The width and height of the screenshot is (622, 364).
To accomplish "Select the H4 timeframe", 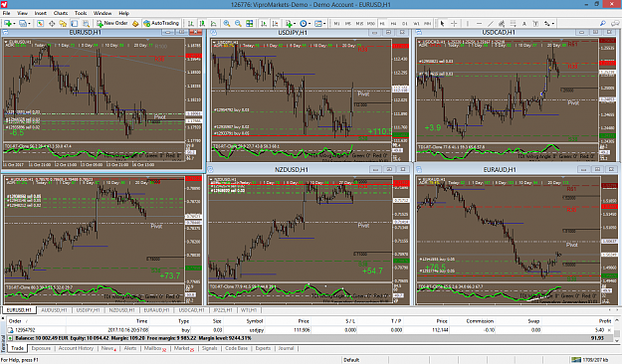I will point(393,24).
